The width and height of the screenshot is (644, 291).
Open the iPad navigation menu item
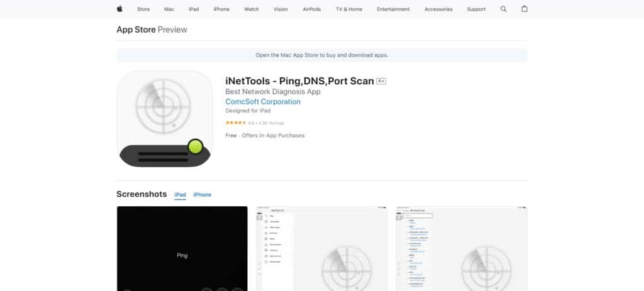pos(194,9)
